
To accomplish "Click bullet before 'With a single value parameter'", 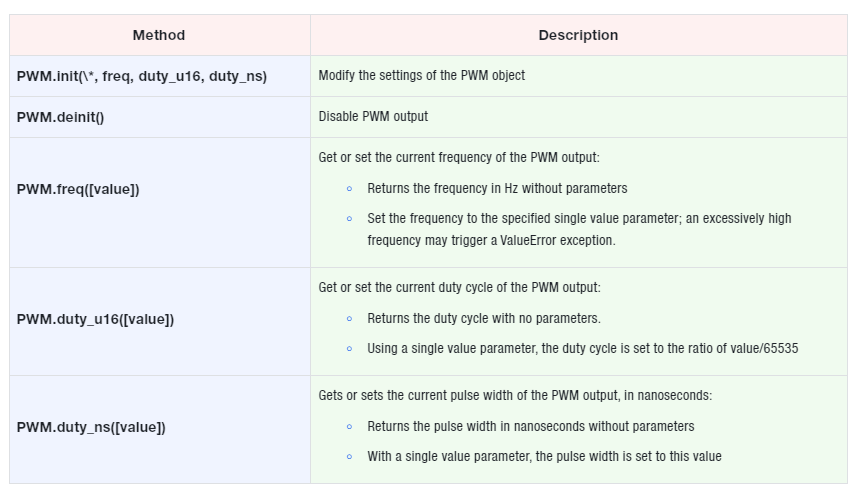I will [x=349, y=456].
